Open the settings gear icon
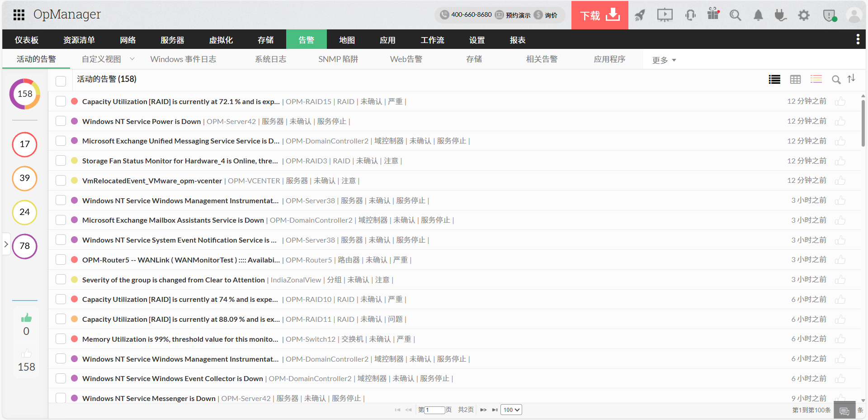Viewport: 868px width, 420px height. (803, 15)
